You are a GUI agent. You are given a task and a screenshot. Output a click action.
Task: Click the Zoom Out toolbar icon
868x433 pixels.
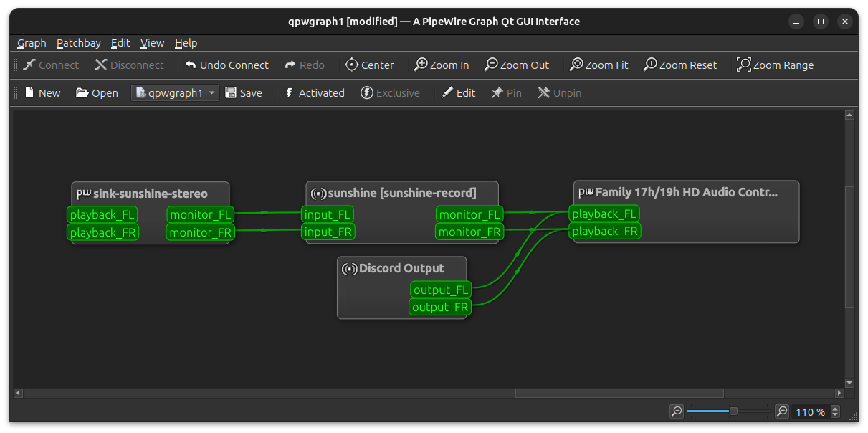point(491,65)
